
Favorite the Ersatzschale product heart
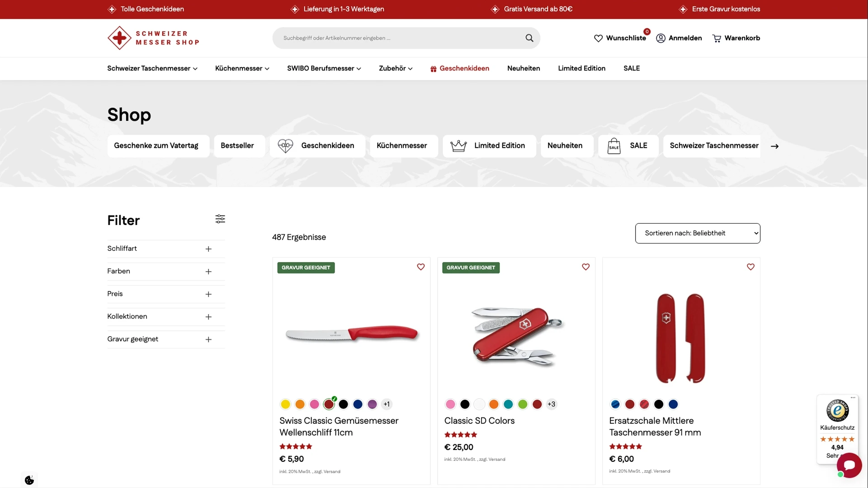coord(750,267)
